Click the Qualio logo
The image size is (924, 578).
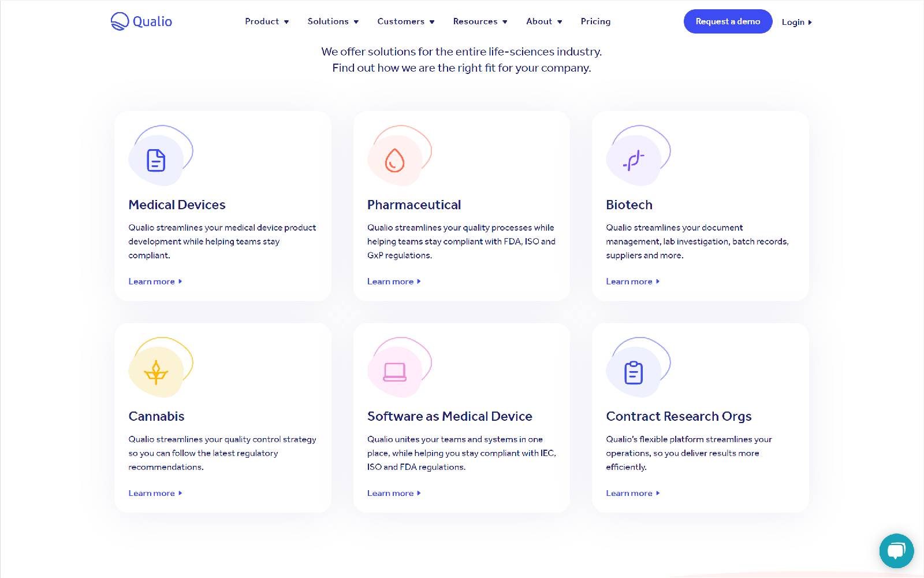click(x=141, y=21)
